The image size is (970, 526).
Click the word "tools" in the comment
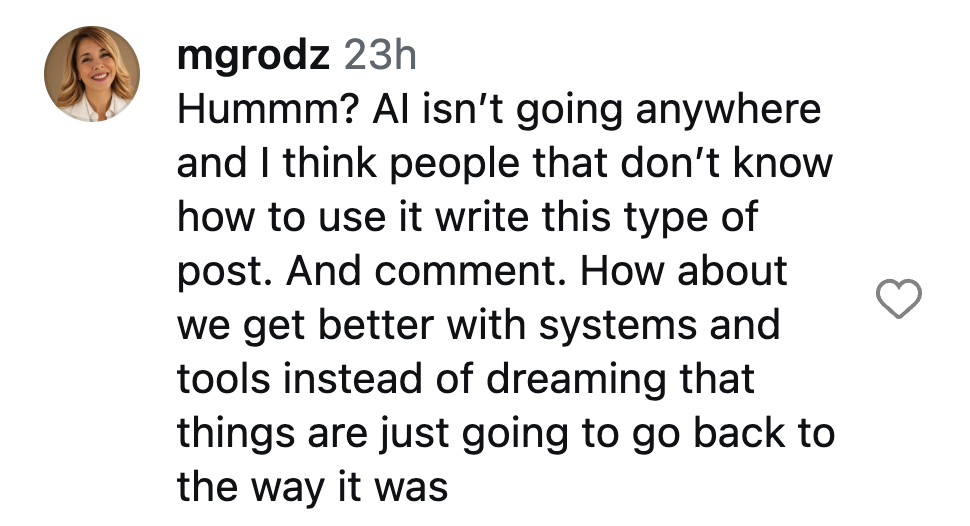click(x=224, y=379)
